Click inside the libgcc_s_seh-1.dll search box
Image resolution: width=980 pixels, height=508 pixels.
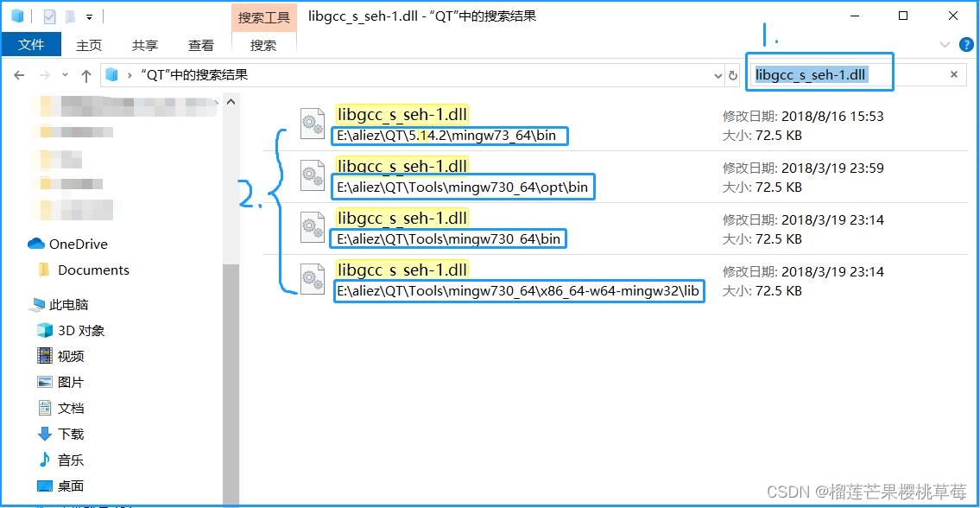812,73
